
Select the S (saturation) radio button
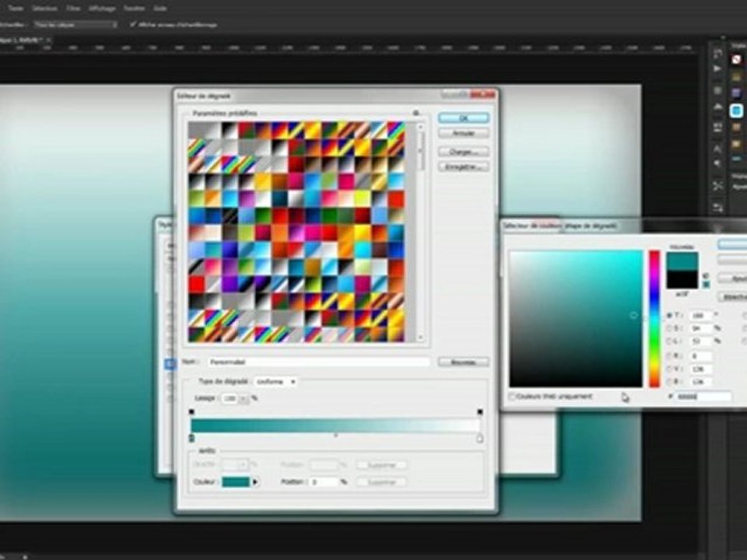click(669, 328)
